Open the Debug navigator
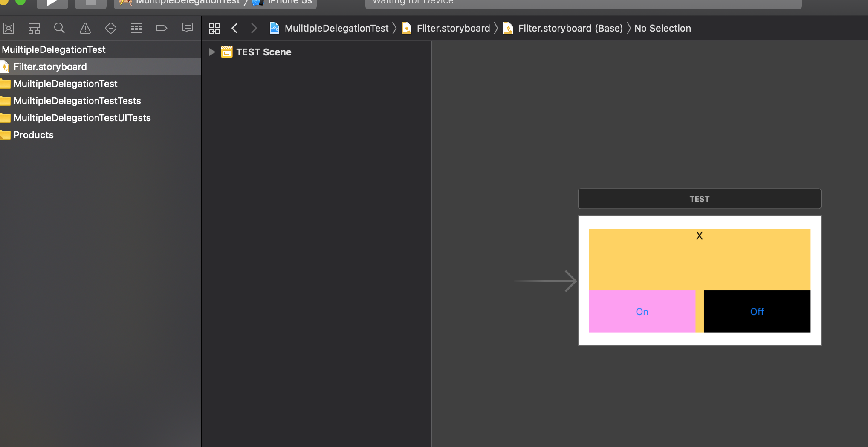The width and height of the screenshot is (868, 447). coord(136,28)
